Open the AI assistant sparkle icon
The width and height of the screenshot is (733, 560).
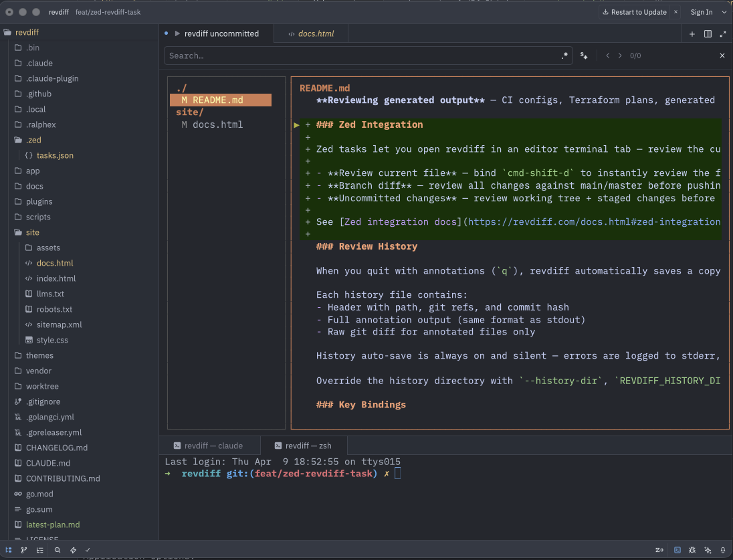tap(708, 550)
